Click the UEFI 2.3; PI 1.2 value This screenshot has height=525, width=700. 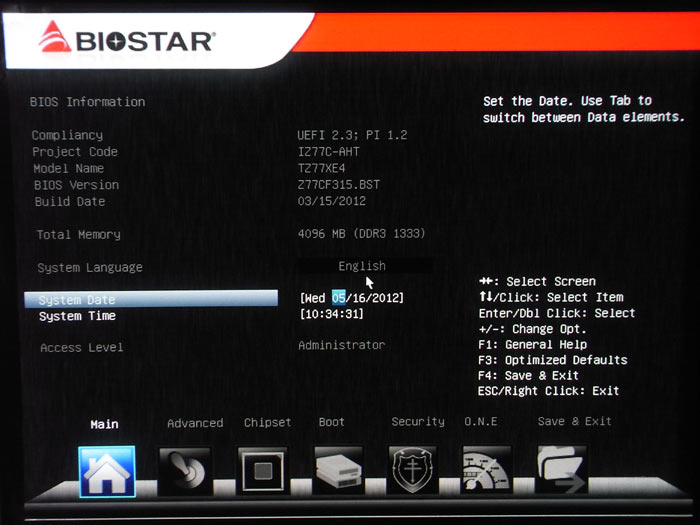pos(352,135)
